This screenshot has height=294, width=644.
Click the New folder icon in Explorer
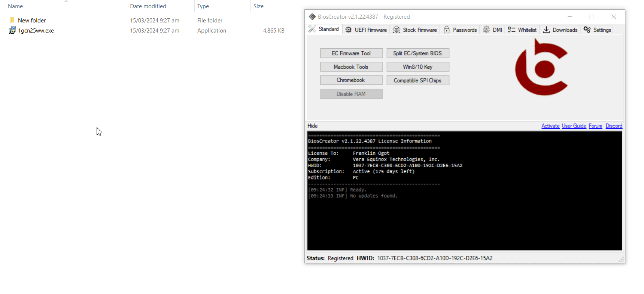[12, 20]
